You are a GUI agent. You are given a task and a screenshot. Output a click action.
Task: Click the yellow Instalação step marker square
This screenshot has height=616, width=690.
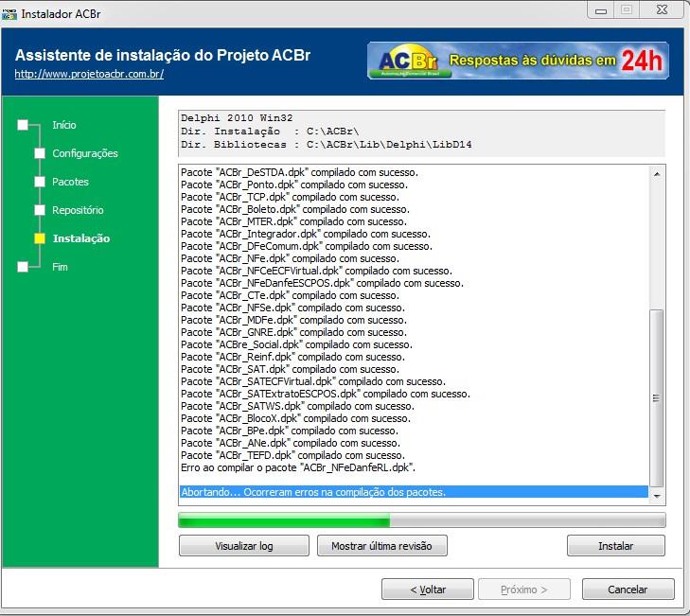(x=40, y=238)
